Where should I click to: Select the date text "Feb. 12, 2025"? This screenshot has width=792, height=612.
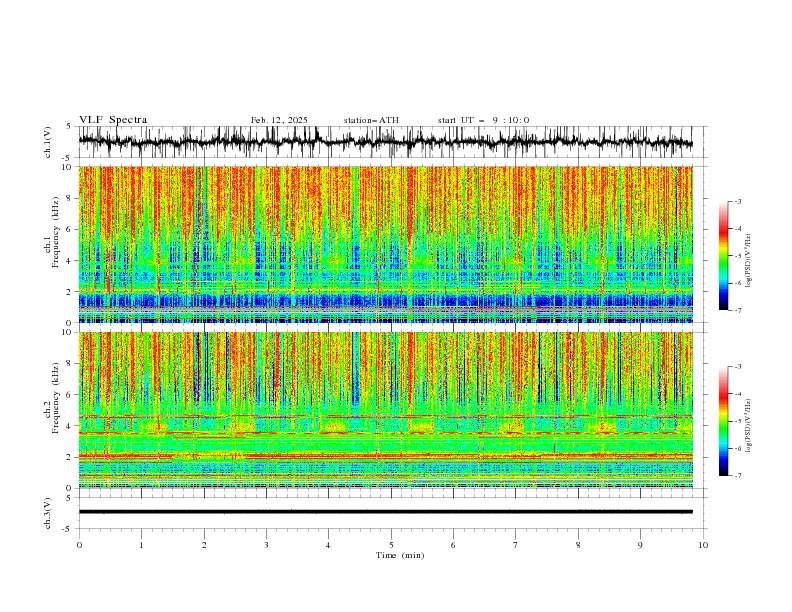[279, 120]
